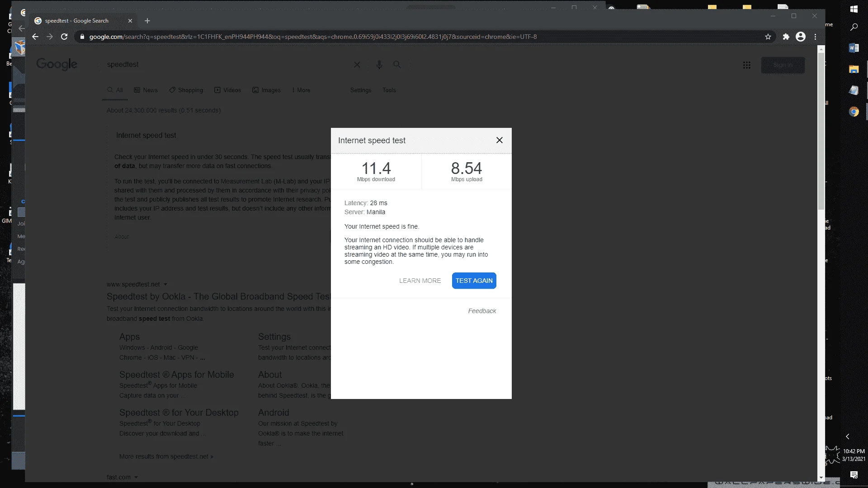Close the speedtest - Google Search tab
The width and height of the screenshot is (868, 488).
click(130, 21)
